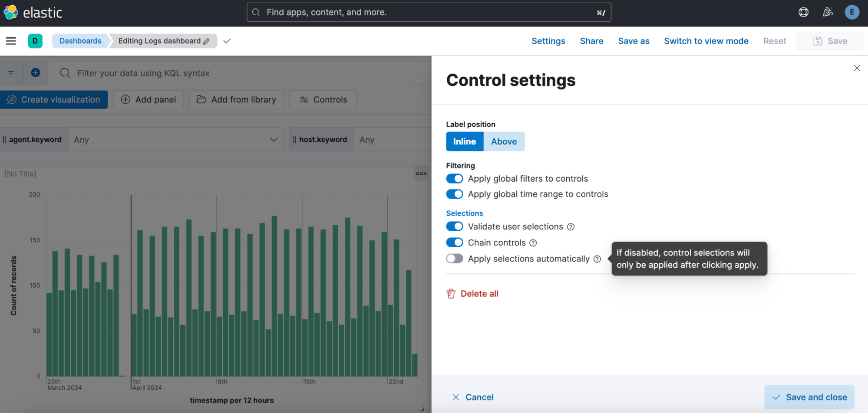Open panel options three-dots menu

421,174
